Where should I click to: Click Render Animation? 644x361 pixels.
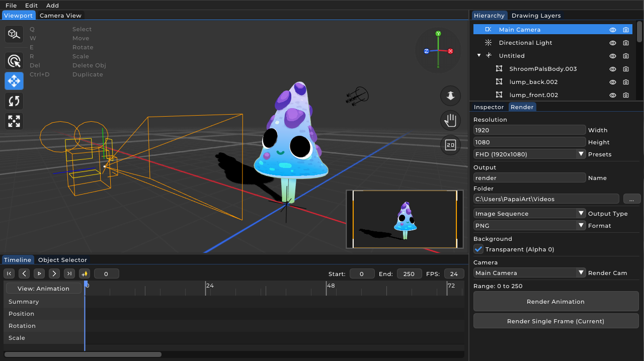tap(555, 302)
